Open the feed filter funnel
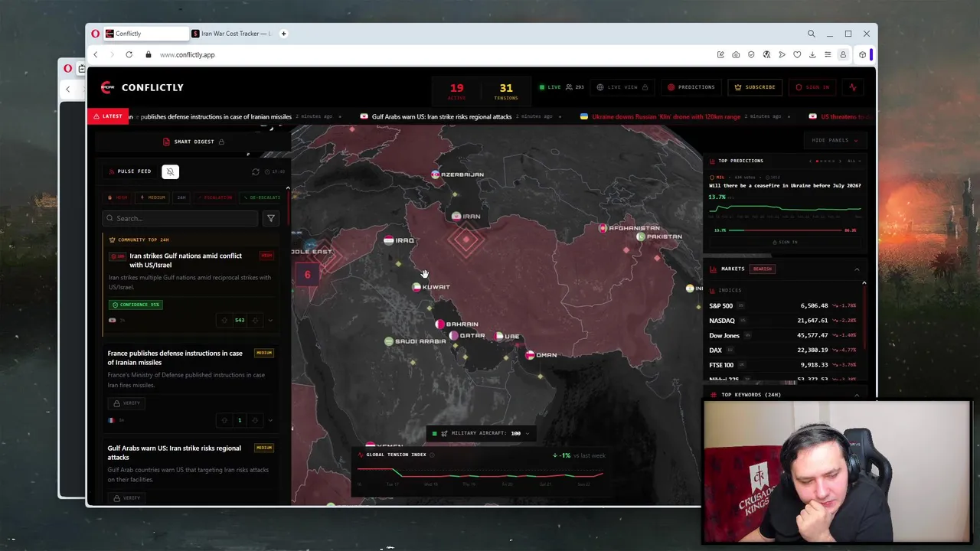This screenshot has width=980, height=551. (x=270, y=219)
